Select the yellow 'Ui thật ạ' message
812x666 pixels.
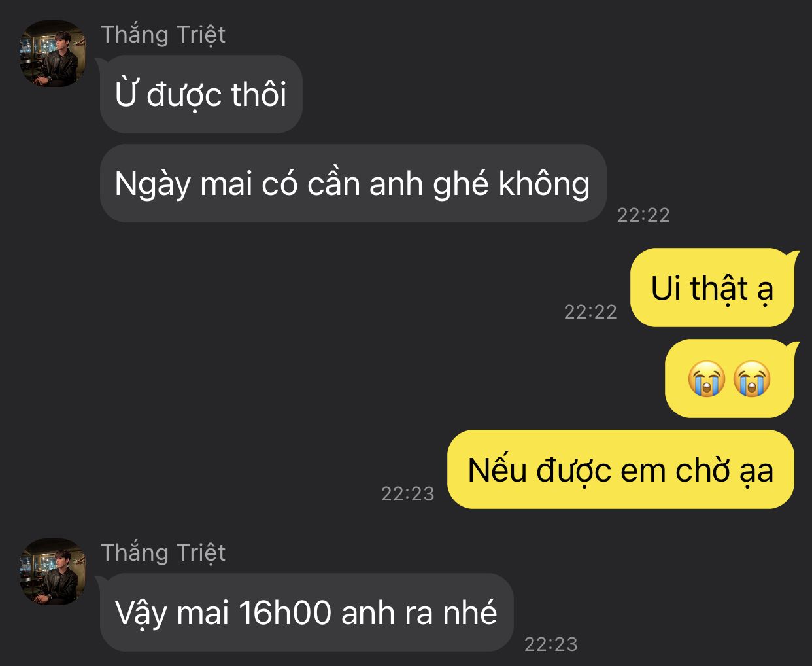[713, 288]
